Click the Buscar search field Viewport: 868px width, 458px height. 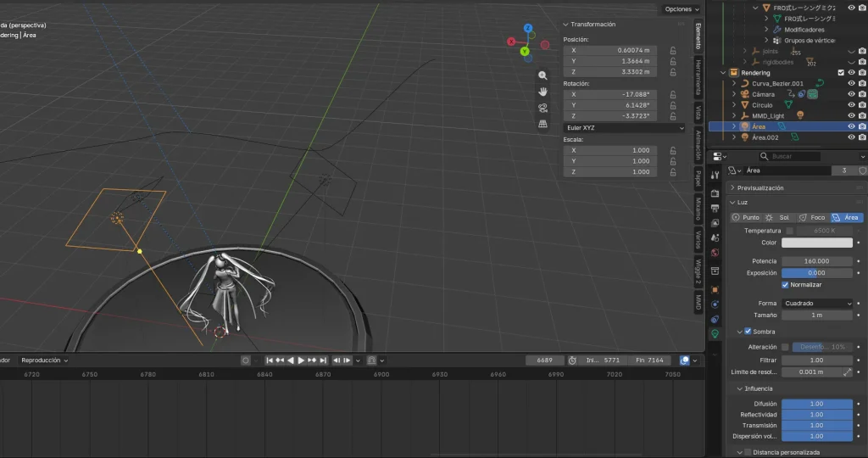(789, 157)
